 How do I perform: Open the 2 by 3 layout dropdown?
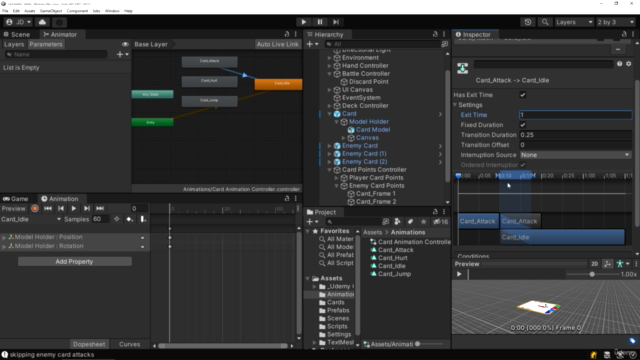(x=615, y=22)
